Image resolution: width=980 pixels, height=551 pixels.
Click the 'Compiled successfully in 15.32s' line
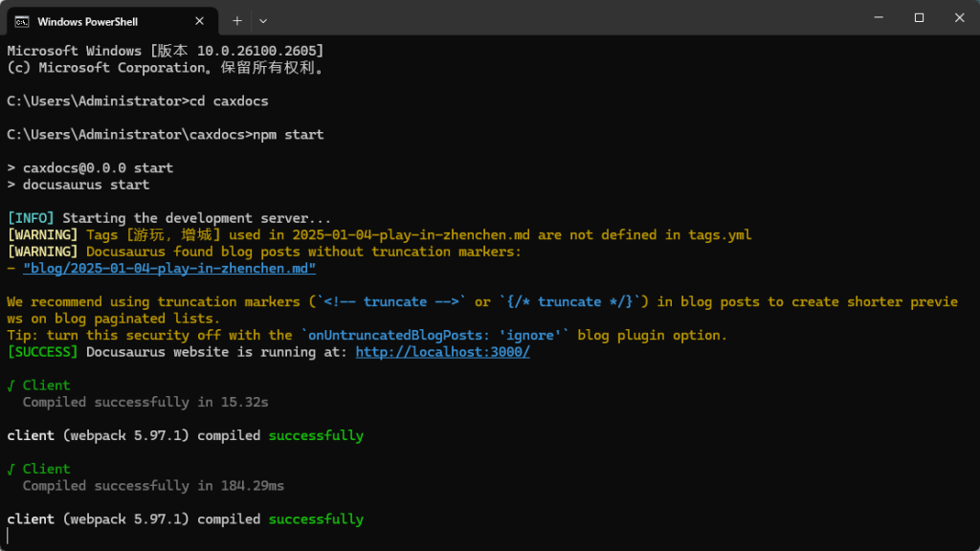(x=145, y=403)
